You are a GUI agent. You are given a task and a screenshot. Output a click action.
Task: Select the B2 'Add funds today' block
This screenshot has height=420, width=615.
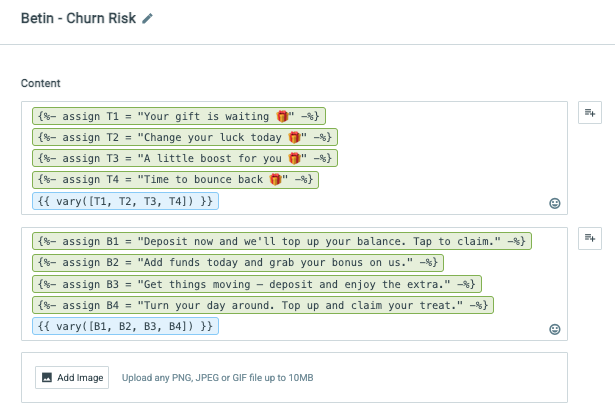click(x=238, y=263)
